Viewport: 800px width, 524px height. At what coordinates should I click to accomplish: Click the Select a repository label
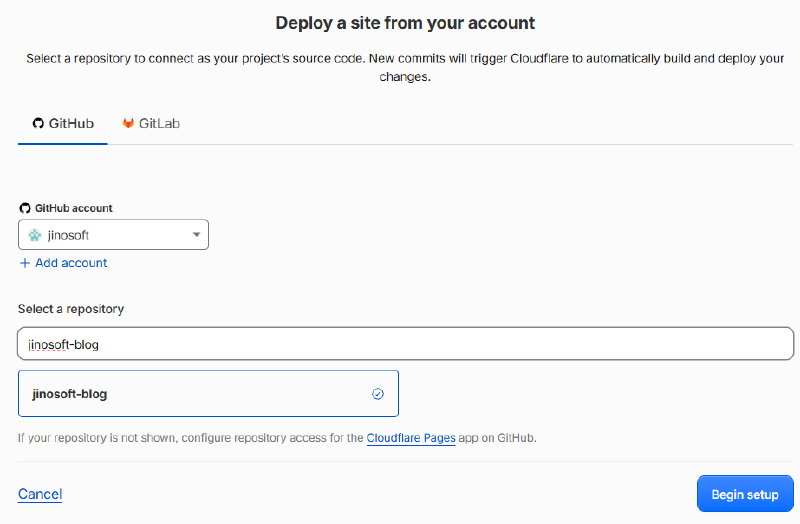pos(71,309)
